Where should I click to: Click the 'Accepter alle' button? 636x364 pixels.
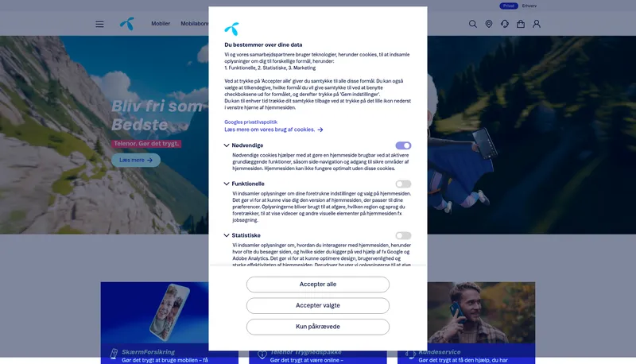click(x=317, y=285)
